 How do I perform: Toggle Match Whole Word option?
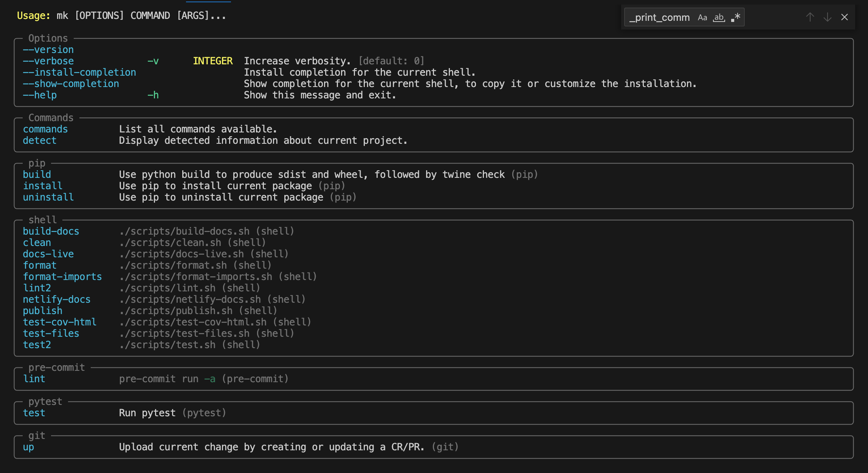coord(719,17)
